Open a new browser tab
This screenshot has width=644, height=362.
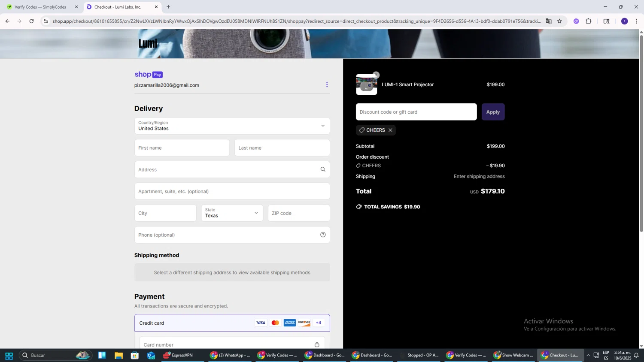tap(168, 7)
